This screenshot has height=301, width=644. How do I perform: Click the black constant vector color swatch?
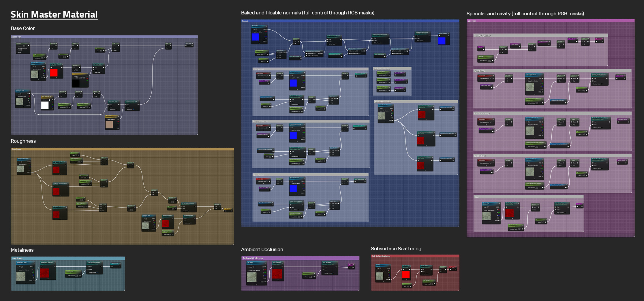(x=76, y=83)
